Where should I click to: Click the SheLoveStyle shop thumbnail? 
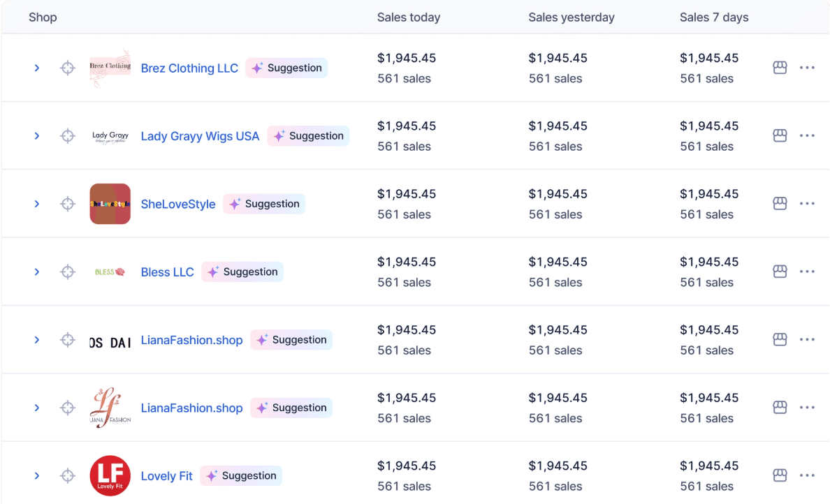pos(110,204)
